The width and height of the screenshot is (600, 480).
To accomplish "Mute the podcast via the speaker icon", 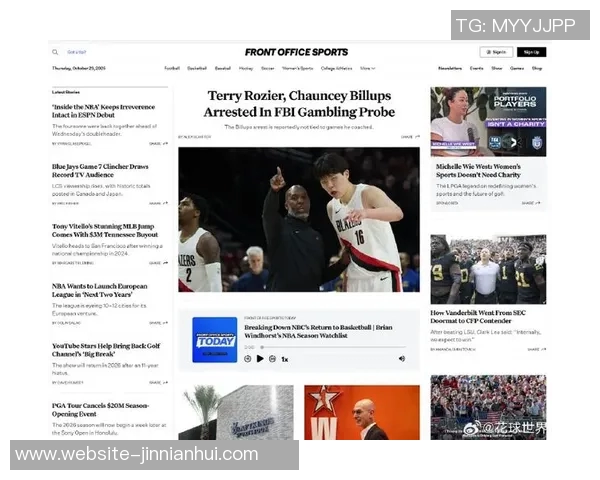I will (401, 358).
